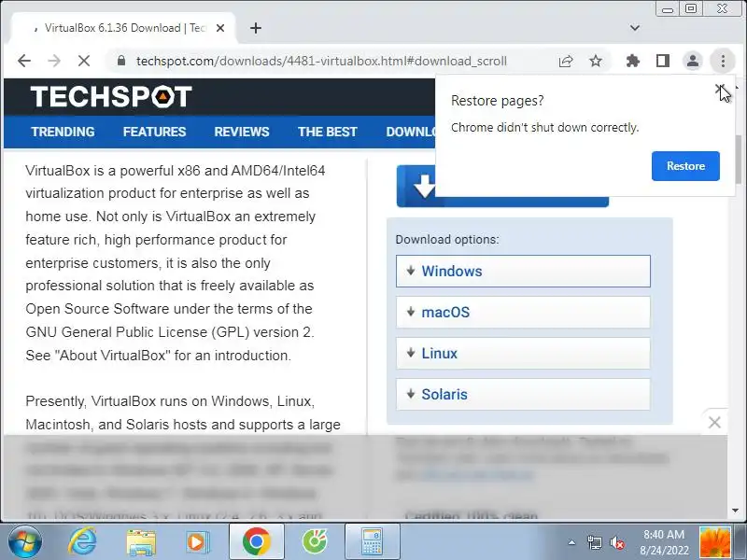747x560 pixels.
Task: Open Chrome three-dot menu
Action: [x=723, y=61]
